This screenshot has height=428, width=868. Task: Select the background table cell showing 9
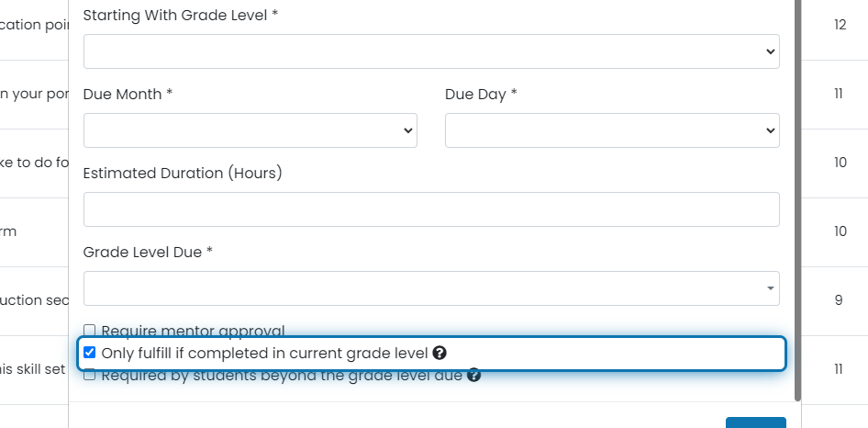[838, 300]
